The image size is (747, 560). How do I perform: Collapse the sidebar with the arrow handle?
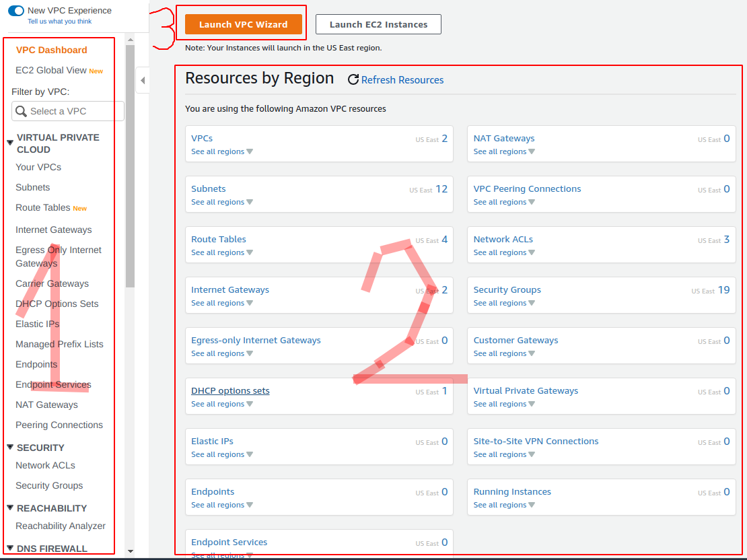pyautogui.click(x=143, y=80)
